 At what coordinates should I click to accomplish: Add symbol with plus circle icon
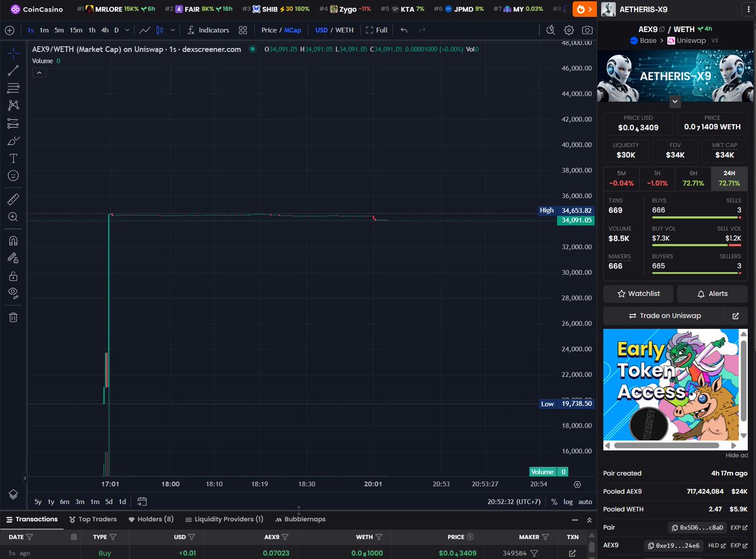coord(9,30)
